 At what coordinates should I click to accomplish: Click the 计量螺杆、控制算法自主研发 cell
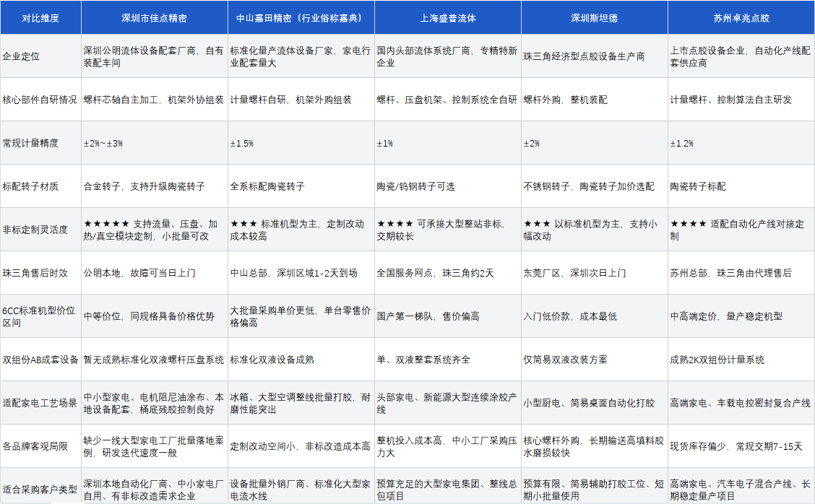click(x=741, y=99)
